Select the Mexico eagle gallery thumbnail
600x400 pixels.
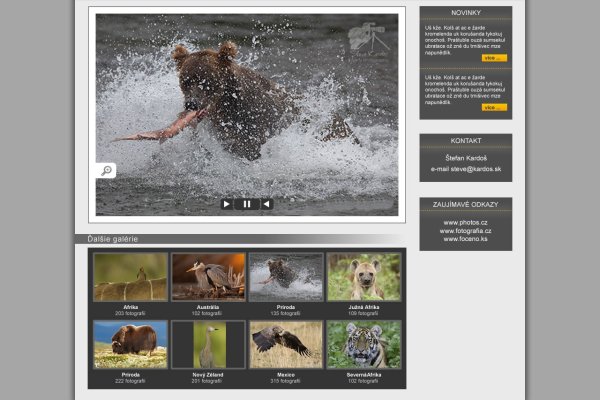click(286, 344)
